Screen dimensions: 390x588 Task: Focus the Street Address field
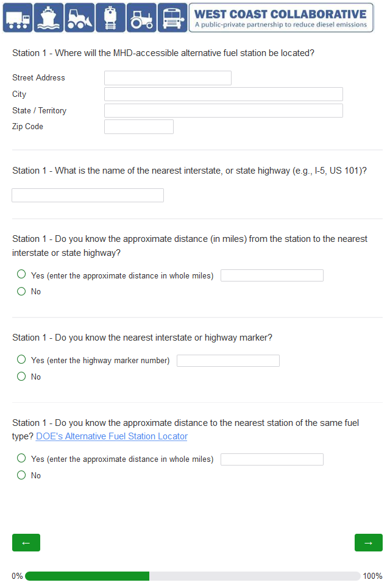tap(168, 78)
